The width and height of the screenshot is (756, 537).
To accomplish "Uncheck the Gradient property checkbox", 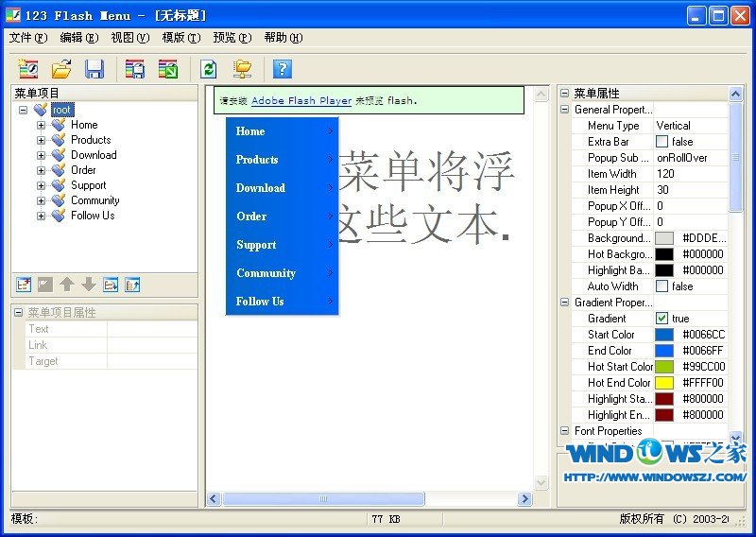I will 662,319.
